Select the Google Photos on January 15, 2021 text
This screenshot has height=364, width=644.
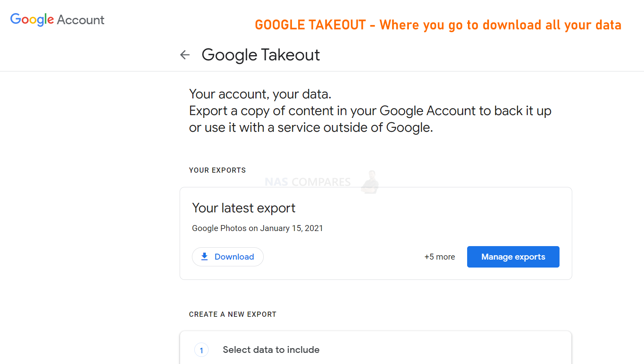click(x=257, y=228)
